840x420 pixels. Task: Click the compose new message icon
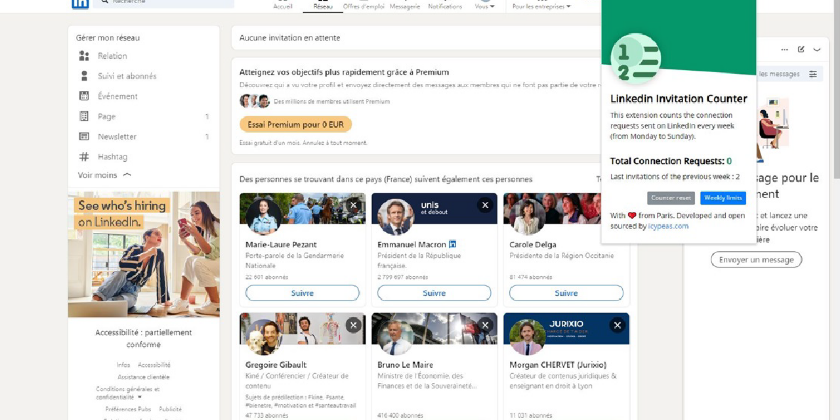click(x=801, y=49)
